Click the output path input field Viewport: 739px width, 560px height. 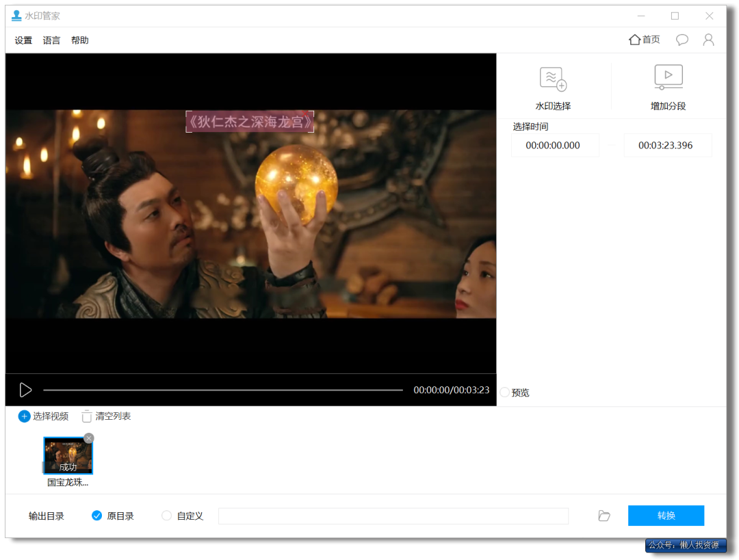coord(393,516)
